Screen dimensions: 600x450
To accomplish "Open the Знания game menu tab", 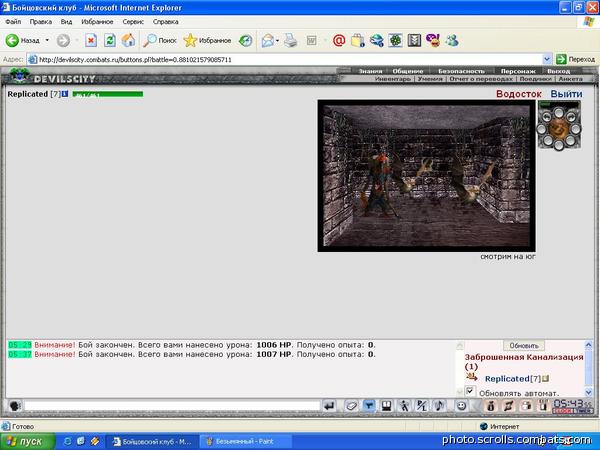I will [370, 71].
